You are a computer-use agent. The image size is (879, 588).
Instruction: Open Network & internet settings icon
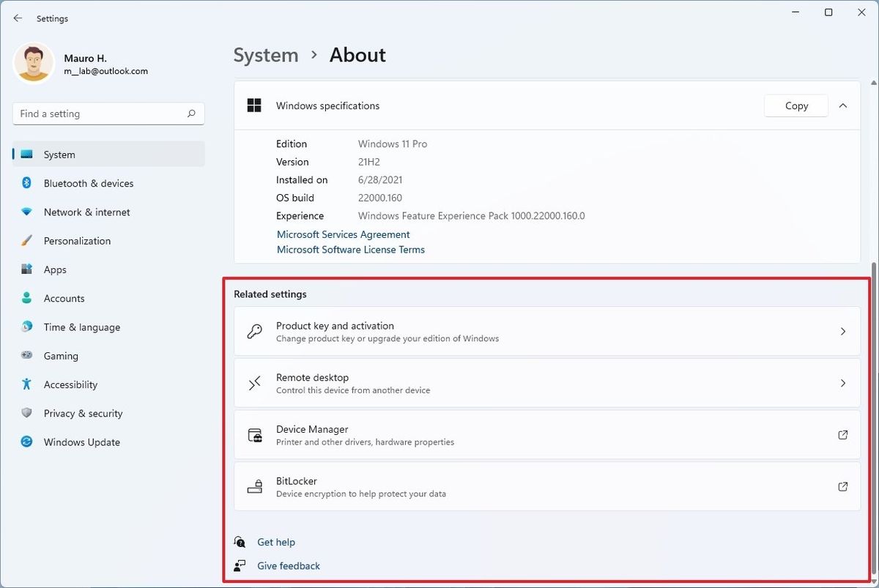(x=27, y=212)
